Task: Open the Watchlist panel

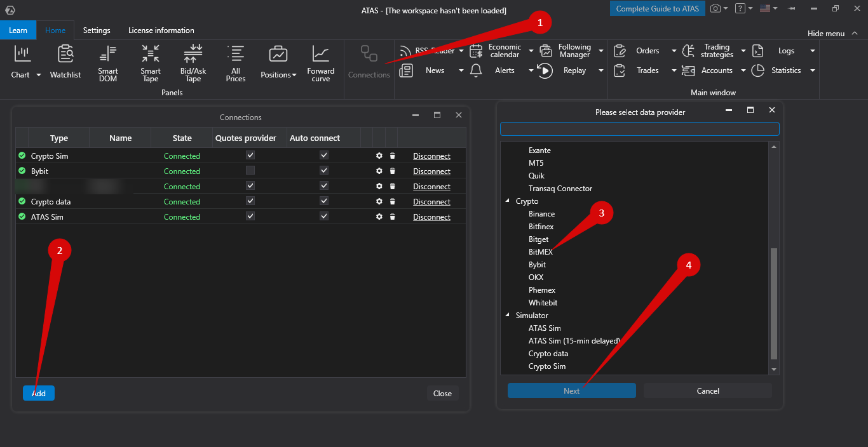Action: 65,62
